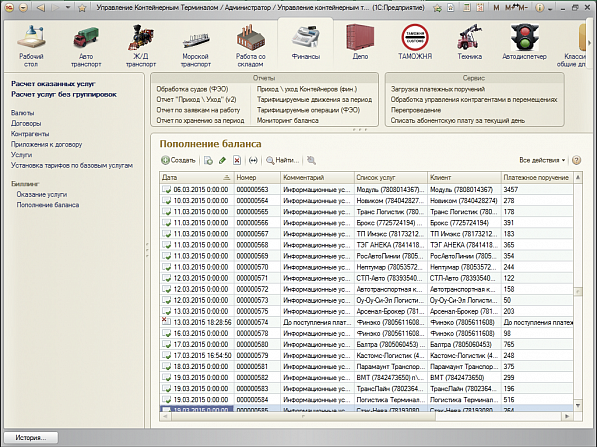Open the Все действия dropdown
Image resolution: width=597 pixels, height=447 pixels.
(x=542, y=160)
